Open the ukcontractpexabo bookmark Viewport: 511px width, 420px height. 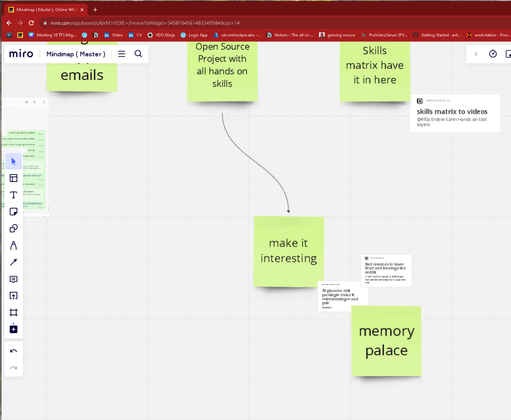pyautogui.click(x=237, y=35)
